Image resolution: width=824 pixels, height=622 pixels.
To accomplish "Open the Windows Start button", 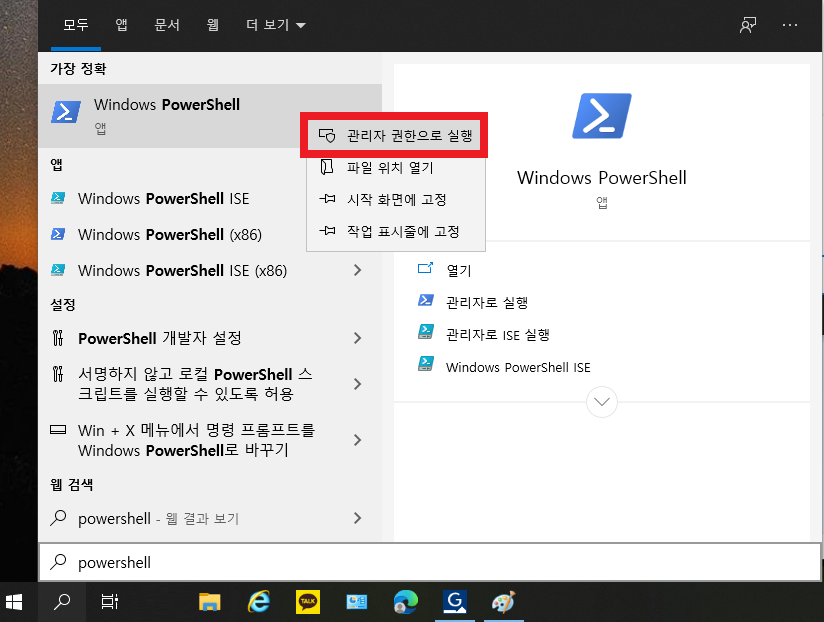I will (14, 602).
